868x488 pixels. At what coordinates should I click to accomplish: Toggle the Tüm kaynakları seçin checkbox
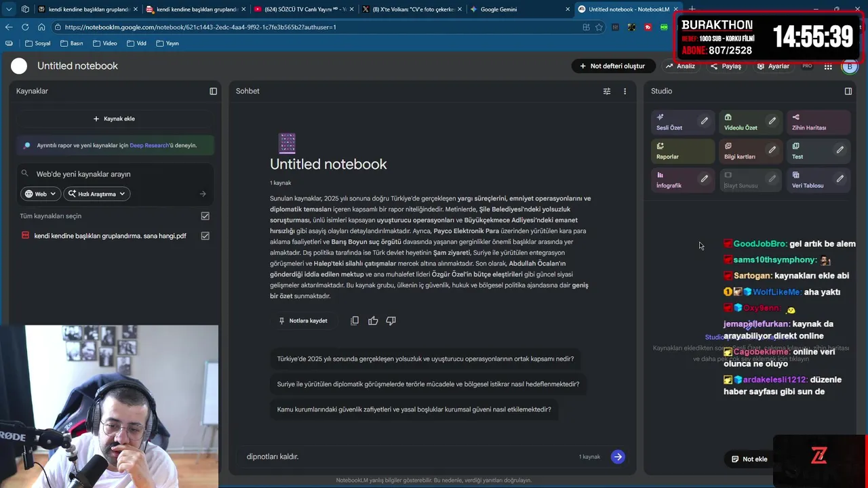(205, 216)
